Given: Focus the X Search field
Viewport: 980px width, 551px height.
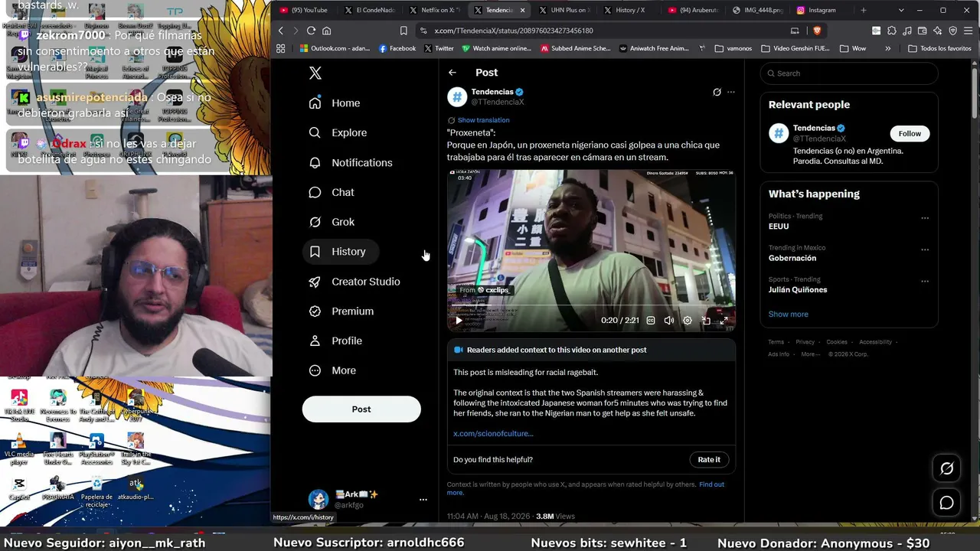Looking at the screenshot, I should click(x=848, y=73).
